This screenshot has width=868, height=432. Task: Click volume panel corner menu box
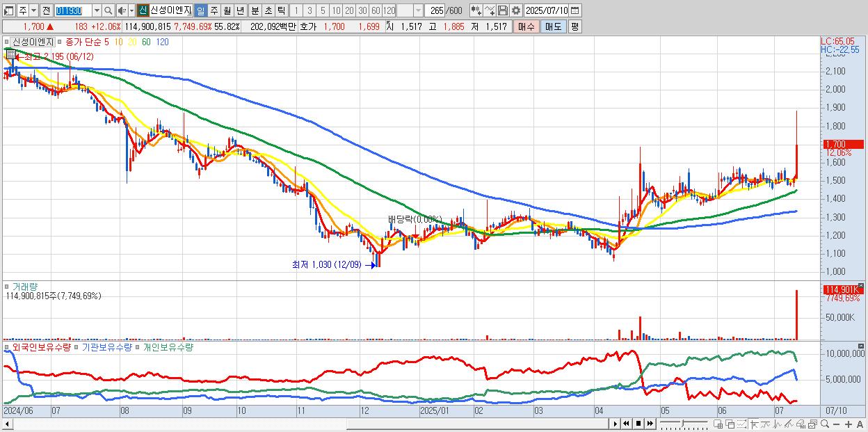(x=860, y=285)
